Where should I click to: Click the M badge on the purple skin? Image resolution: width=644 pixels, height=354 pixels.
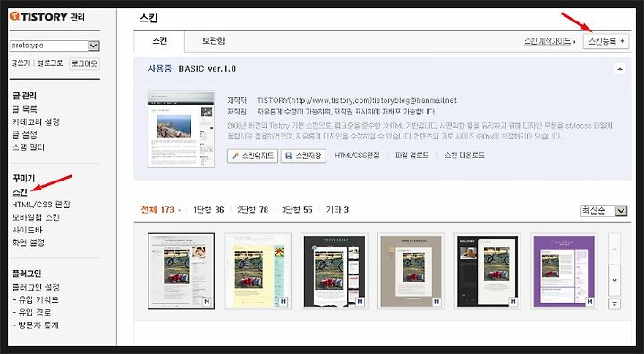pyautogui.click(x=589, y=302)
